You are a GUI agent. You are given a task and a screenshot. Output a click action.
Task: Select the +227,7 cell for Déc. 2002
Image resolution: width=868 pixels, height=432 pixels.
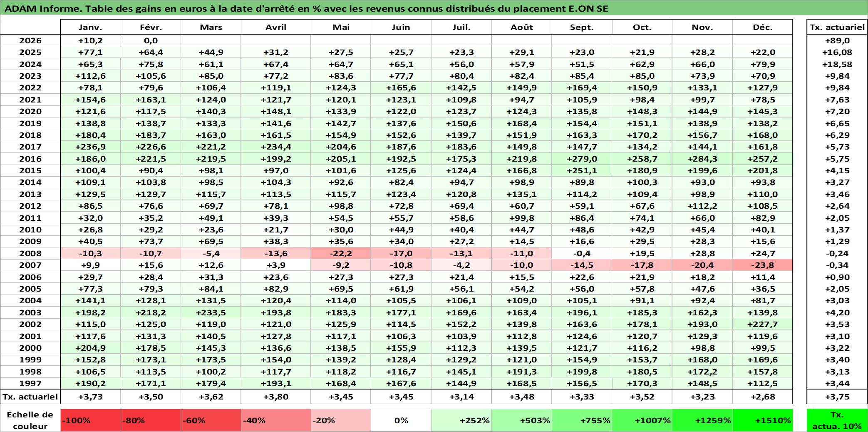click(763, 324)
